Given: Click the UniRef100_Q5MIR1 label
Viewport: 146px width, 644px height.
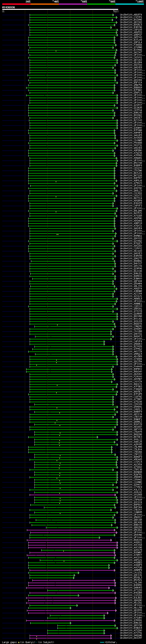Looking at the screenshot, I should 131,309.
